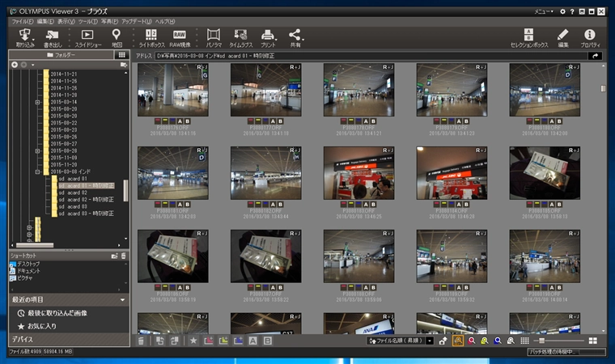The image size is (615, 364).
Task: Select お気に入り favorites item
Action: point(42,326)
